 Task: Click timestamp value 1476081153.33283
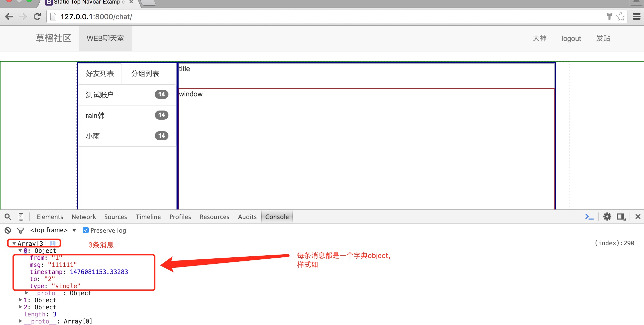tap(99, 272)
